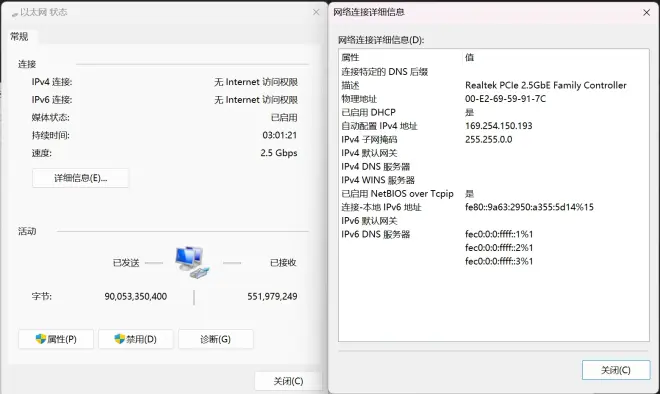Close the 以太网 状态 window with X

(x=316, y=12)
